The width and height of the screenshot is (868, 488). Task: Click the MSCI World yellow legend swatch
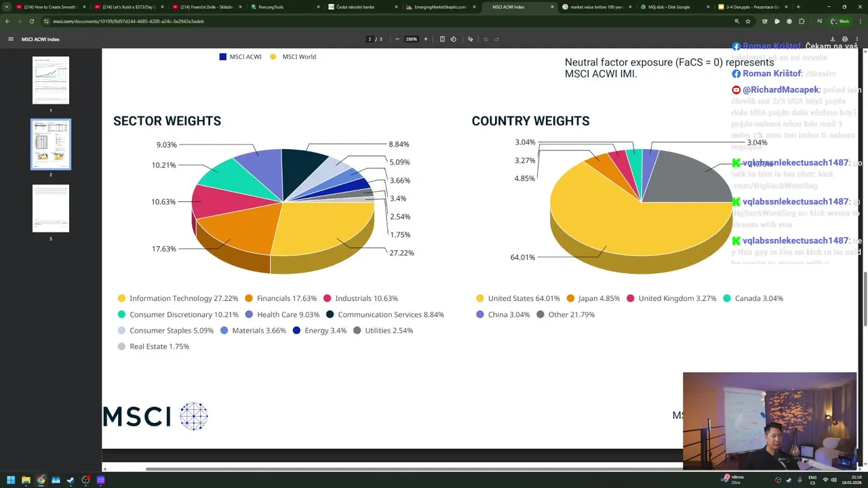click(273, 57)
